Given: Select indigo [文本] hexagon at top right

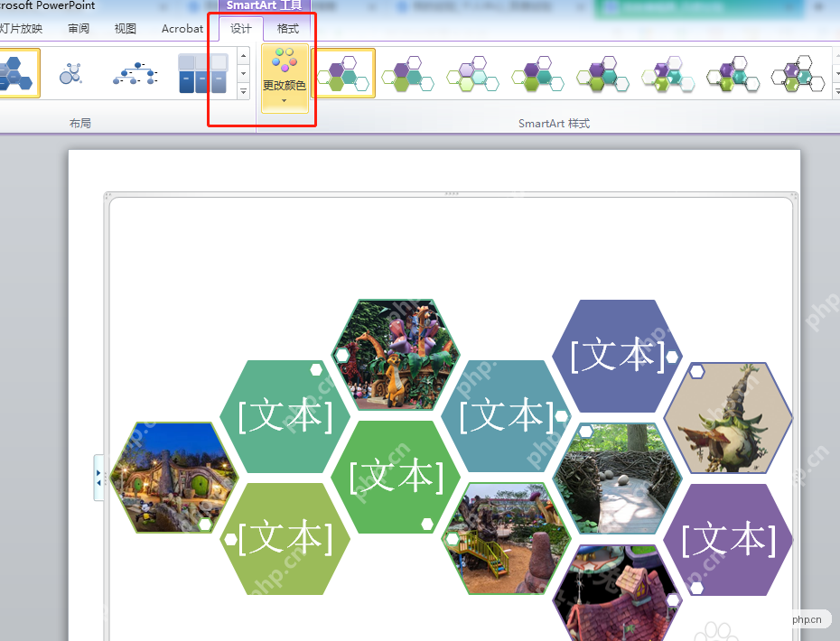Looking at the screenshot, I should (617, 356).
